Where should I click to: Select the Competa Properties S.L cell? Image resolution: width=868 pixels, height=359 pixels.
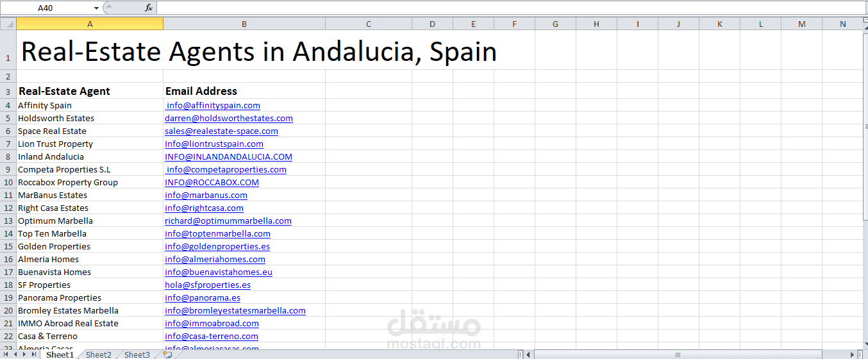click(90, 169)
